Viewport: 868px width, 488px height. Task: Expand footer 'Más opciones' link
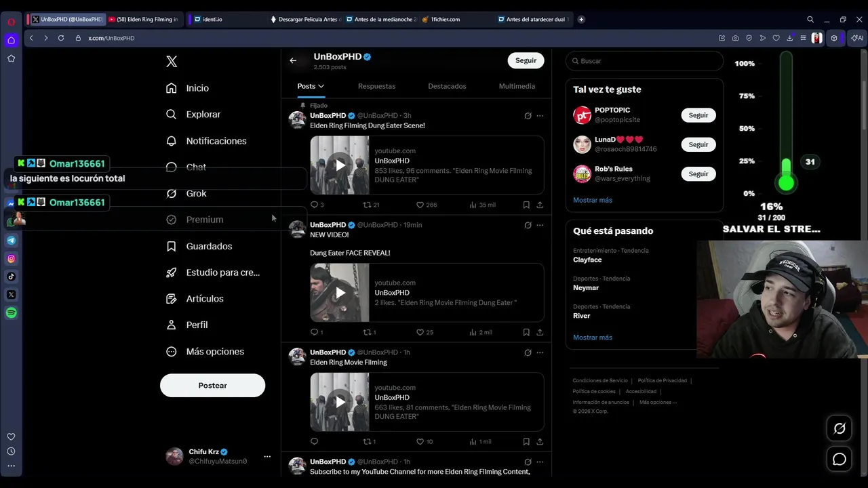tap(658, 402)
